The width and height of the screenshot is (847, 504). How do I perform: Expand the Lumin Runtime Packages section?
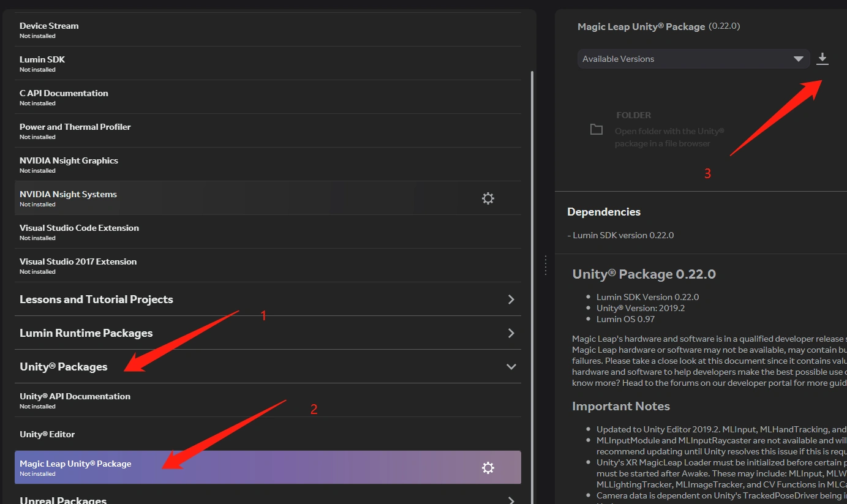[511, 333]
